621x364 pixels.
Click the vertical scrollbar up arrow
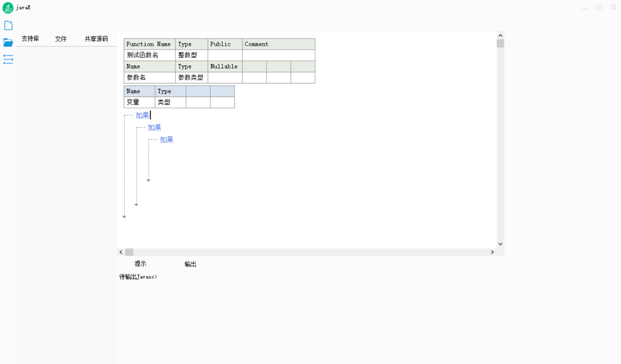(500, 35)
